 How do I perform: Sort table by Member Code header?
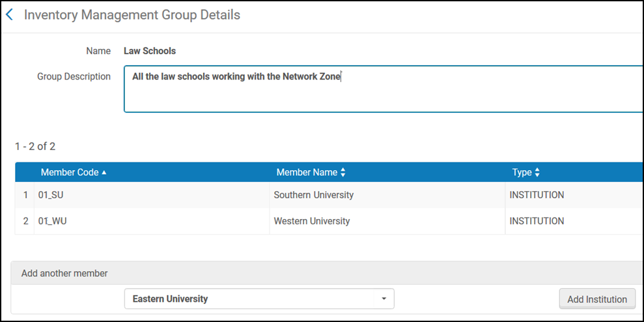70,173
